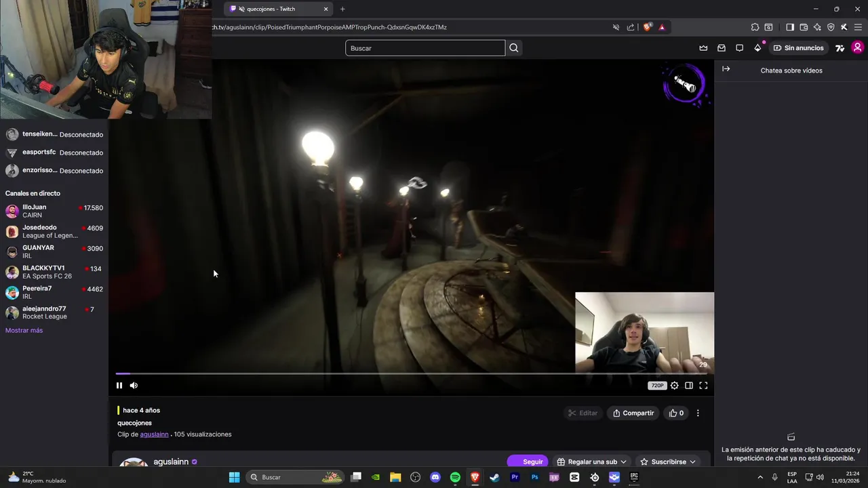Viewport: 868px width, 488px height.
Task: Expand the Suscribirse dropdown
Action: [x=668, y=462]
